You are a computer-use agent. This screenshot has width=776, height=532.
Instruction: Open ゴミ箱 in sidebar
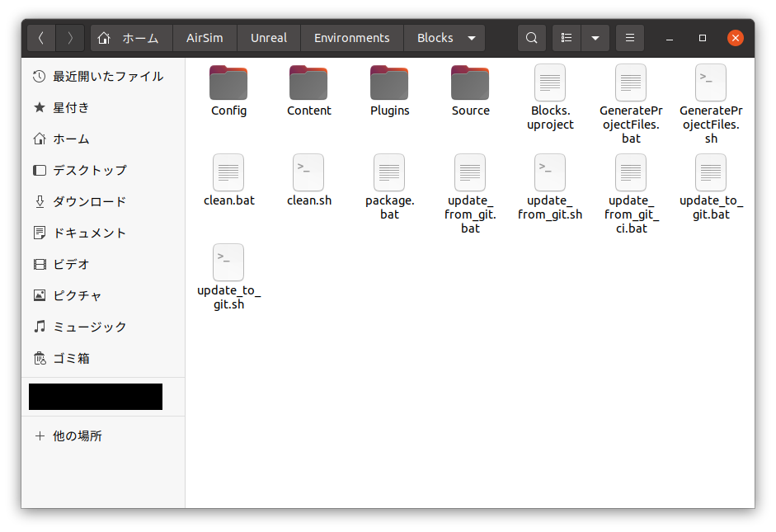(103, 358)
